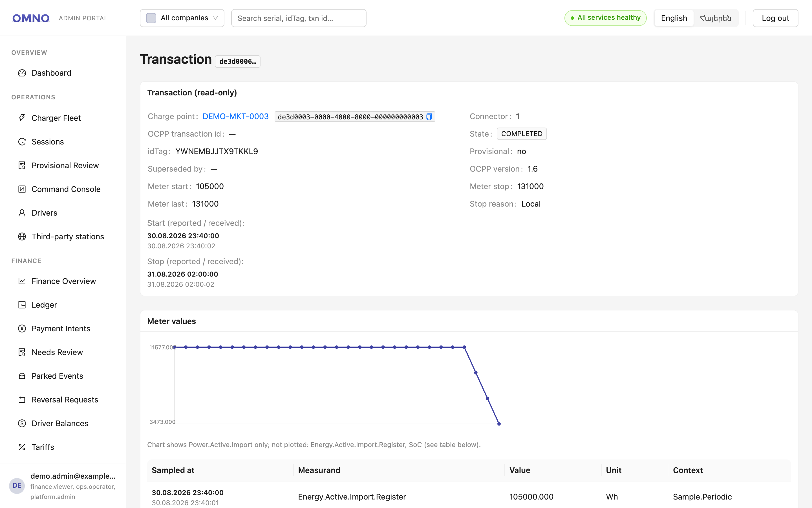Click the Payment Intents coin icon
Image resolution: width=812 pixels, height=508 pixels.
(22, 329)
